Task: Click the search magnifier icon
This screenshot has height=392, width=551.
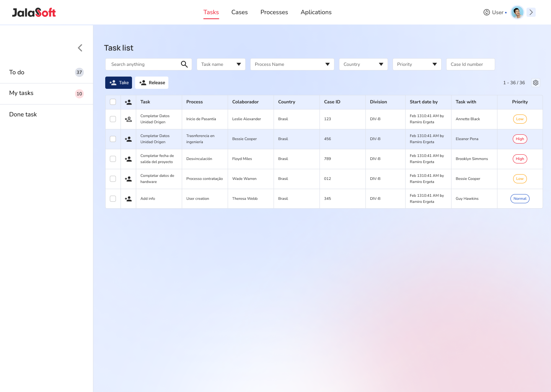Action: [x=184, y=64]
